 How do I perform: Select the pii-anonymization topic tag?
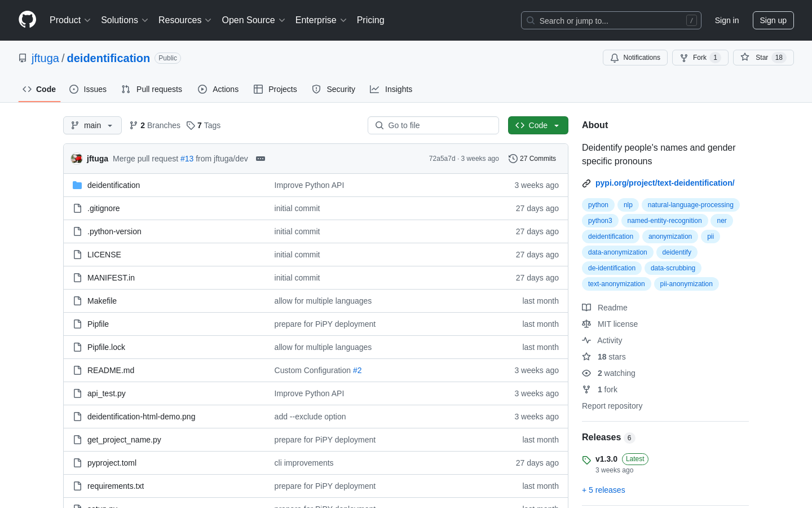686,284
